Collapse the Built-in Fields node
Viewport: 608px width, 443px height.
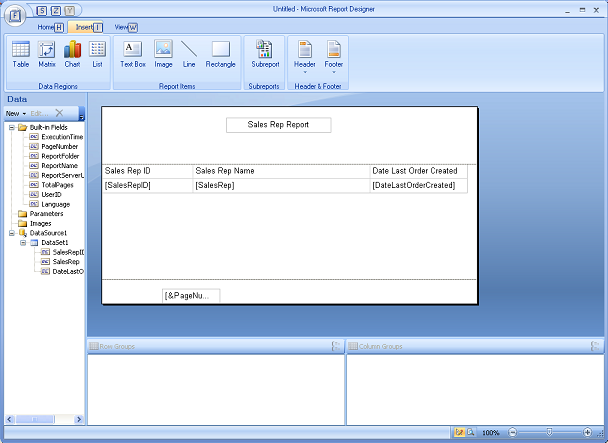tap(12, 127)
